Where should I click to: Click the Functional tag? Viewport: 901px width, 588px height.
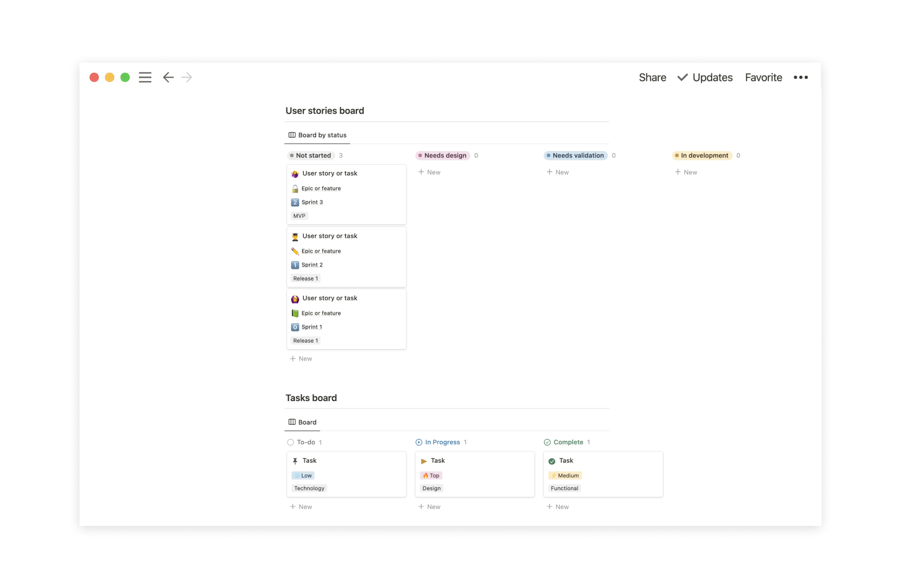pyautogui.click(x=565, y=489)
